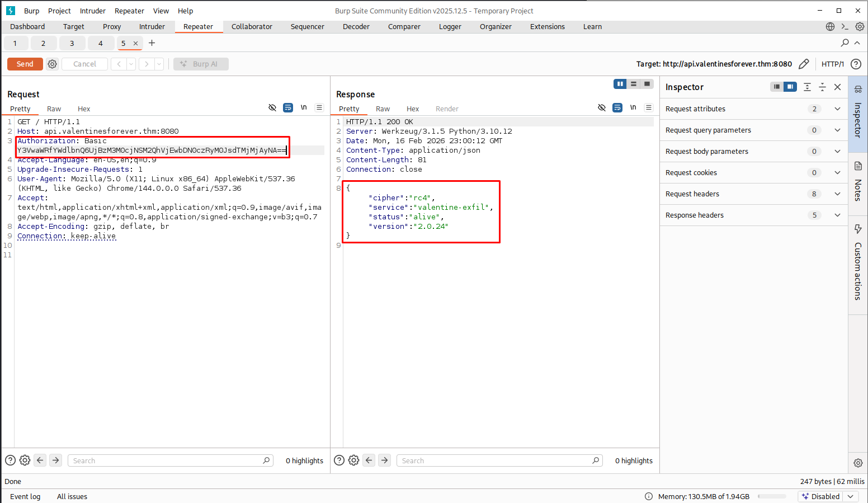Screen dimensions: 868x503
Task: Click the orange Send button
Action: [25, 64]
